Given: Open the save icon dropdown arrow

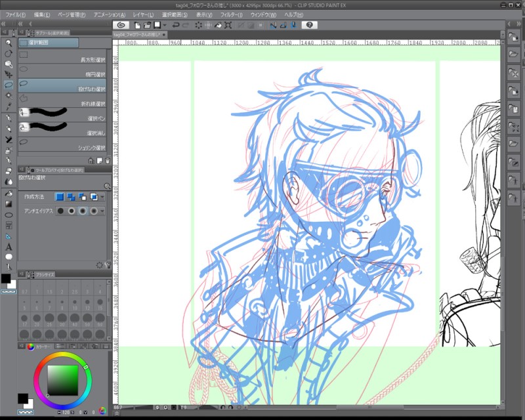Looking at the screenshot, I should (x=164, y=25).
